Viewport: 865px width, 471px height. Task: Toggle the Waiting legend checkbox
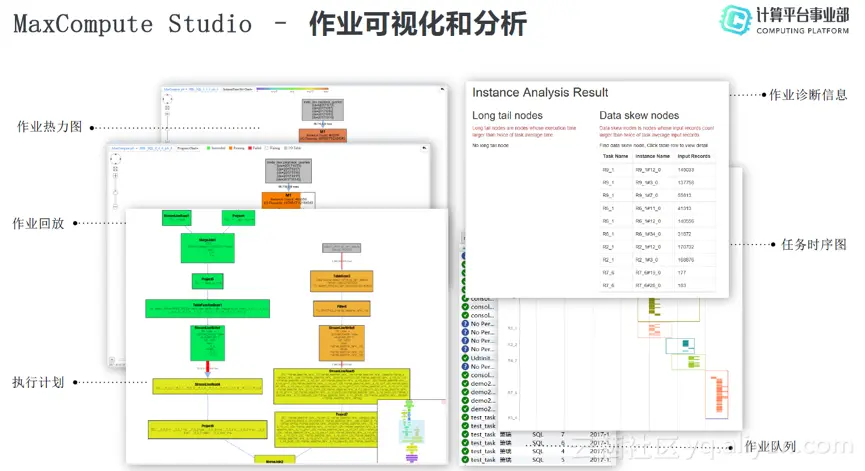coord(267,148)
